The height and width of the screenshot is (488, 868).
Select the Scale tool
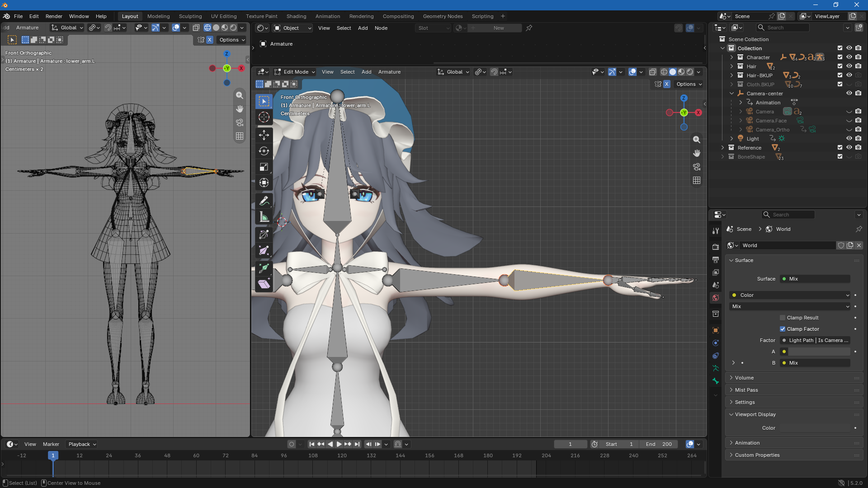coord(264,167)
